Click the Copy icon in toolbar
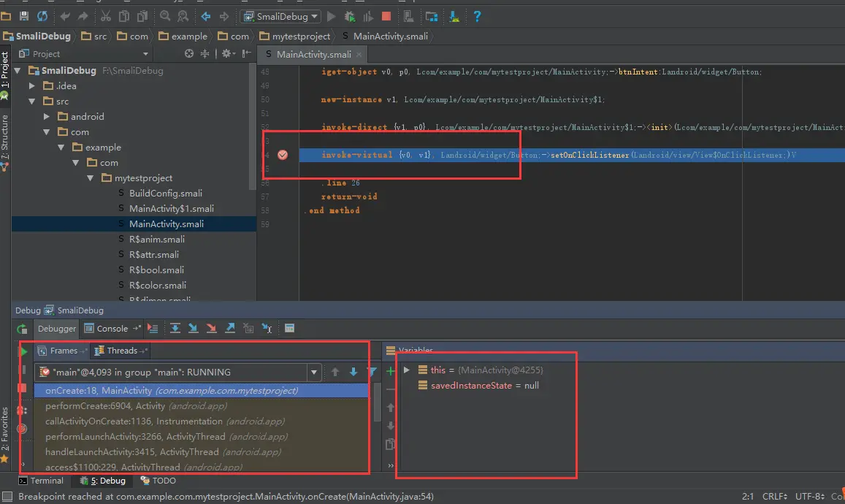845x504 pixels. (124, 17)
